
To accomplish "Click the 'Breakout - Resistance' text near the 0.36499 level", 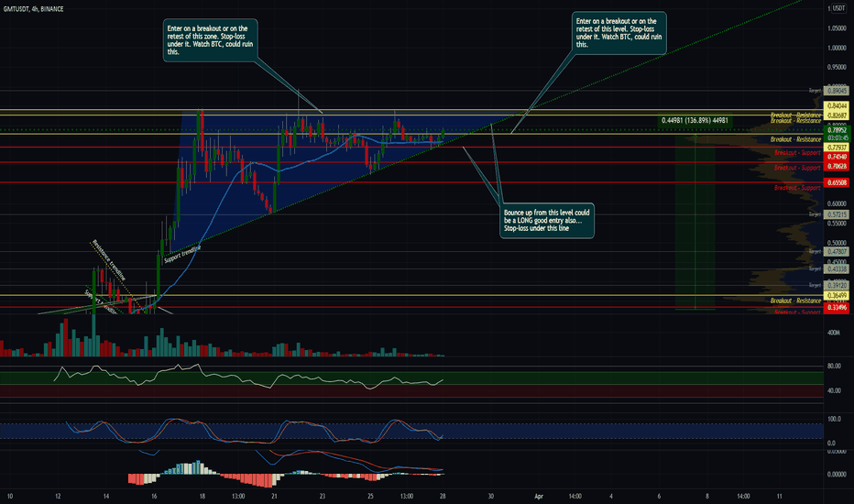I will [x=795, y=301].
